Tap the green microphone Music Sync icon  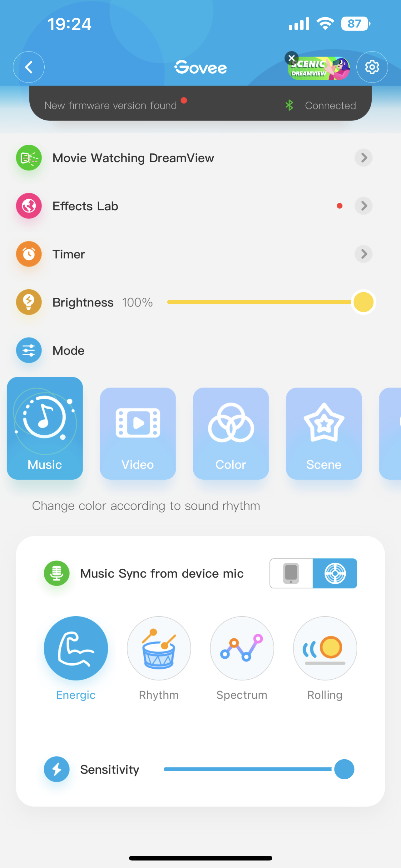(57, 573)
